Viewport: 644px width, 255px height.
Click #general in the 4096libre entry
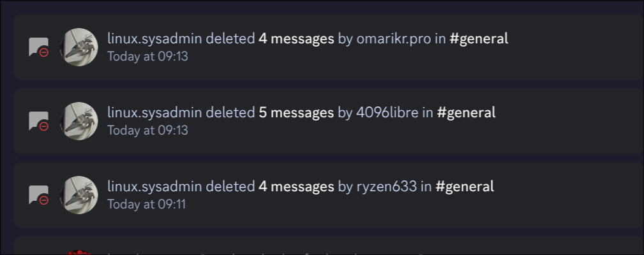click(466, 113)
